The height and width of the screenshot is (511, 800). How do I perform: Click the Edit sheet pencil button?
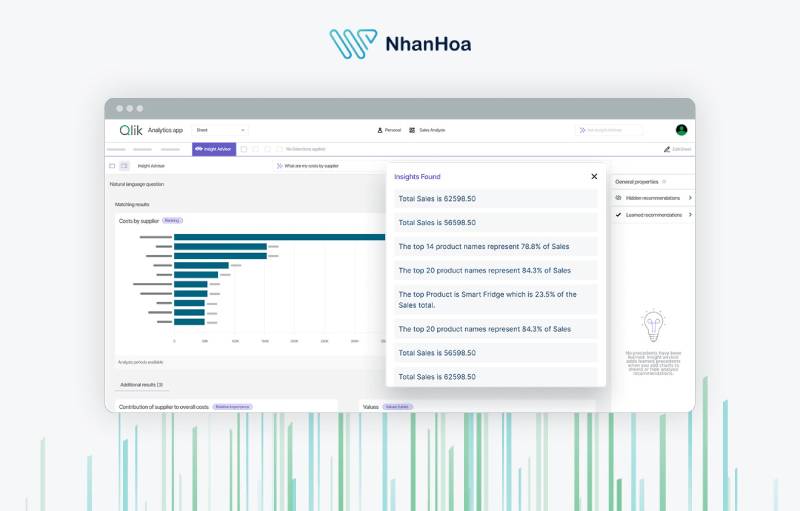click(x=677, y=149)
